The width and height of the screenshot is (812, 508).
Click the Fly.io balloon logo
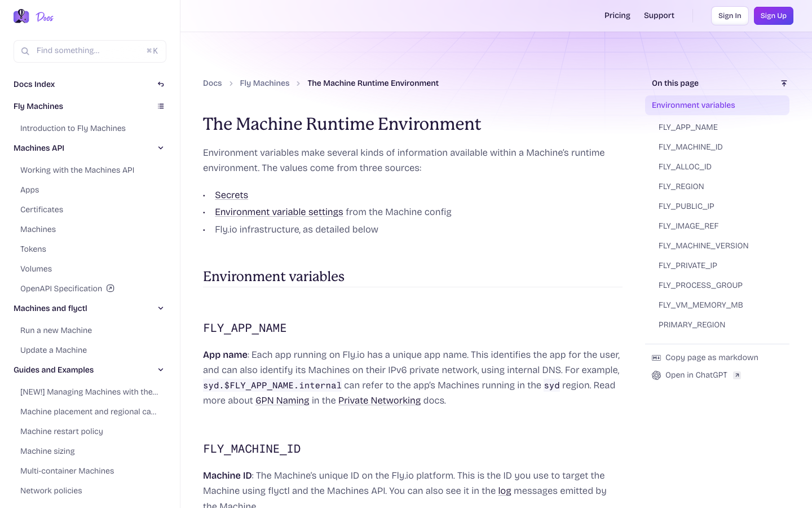21,16
